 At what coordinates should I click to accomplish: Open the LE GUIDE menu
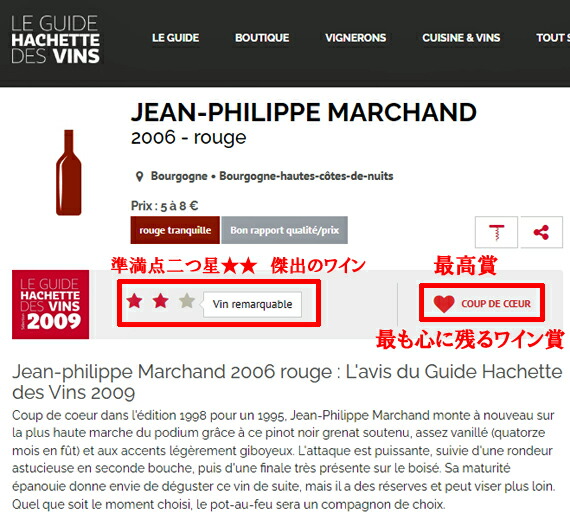coord(176,38)
